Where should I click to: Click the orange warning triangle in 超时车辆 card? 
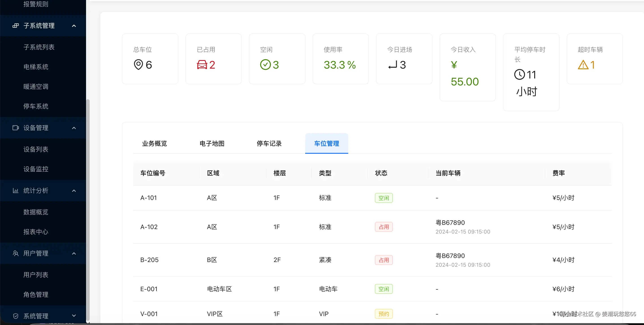[583, 65]
